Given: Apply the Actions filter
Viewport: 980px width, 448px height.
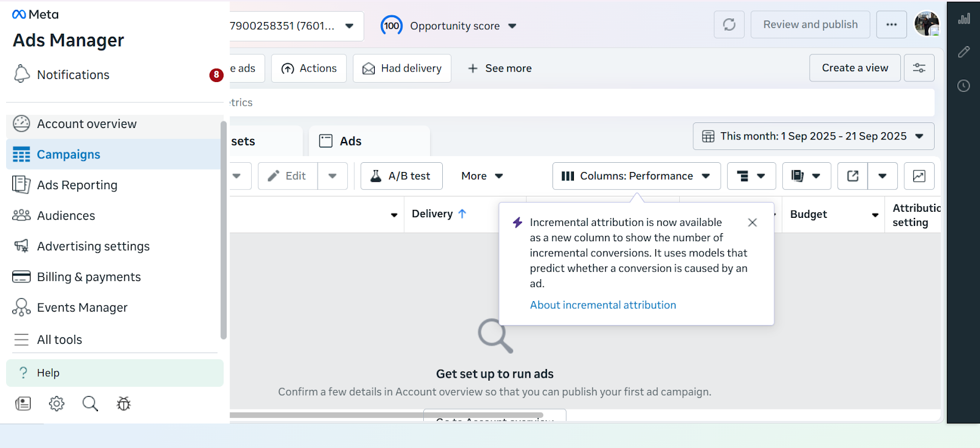Looking at the screenshot, I should [x=309, y=69].
